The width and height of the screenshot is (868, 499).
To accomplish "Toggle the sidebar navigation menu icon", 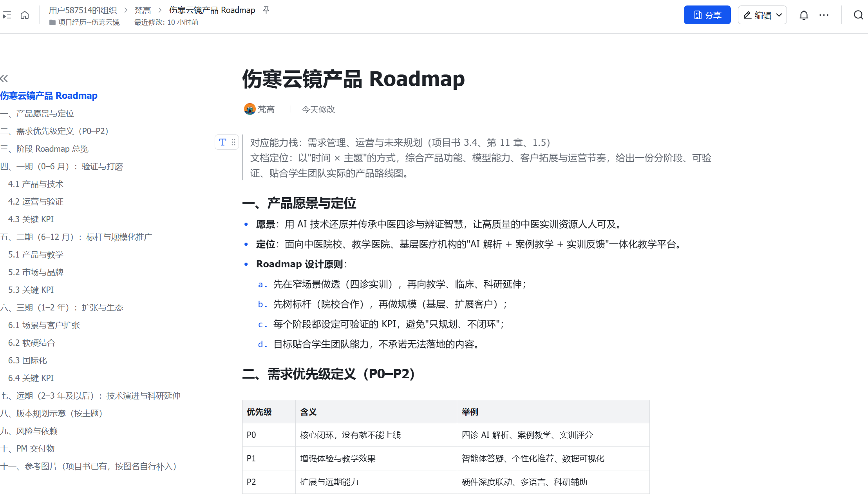I will [x=7, y=15].
